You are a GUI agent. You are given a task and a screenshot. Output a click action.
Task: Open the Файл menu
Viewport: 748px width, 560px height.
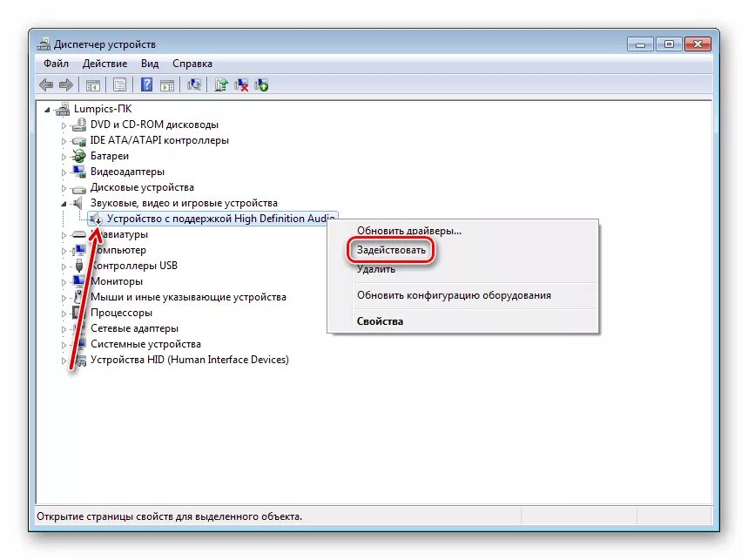pos(57,64)
